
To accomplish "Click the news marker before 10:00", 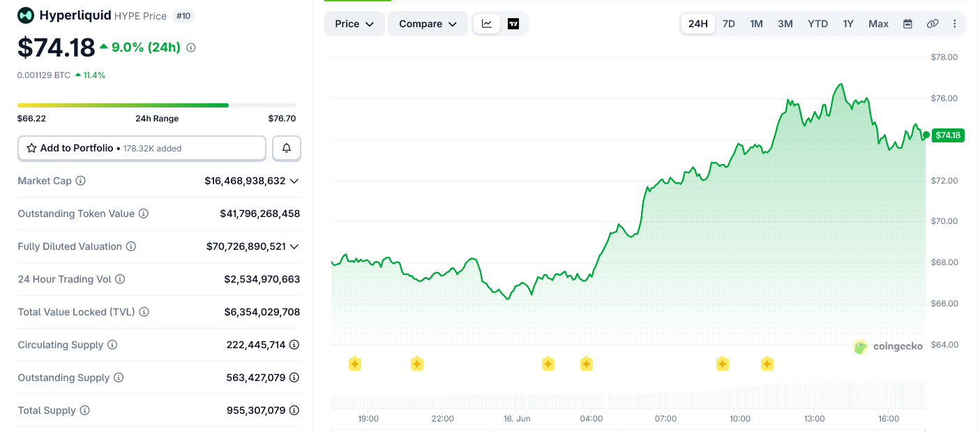I will point(723,364).
